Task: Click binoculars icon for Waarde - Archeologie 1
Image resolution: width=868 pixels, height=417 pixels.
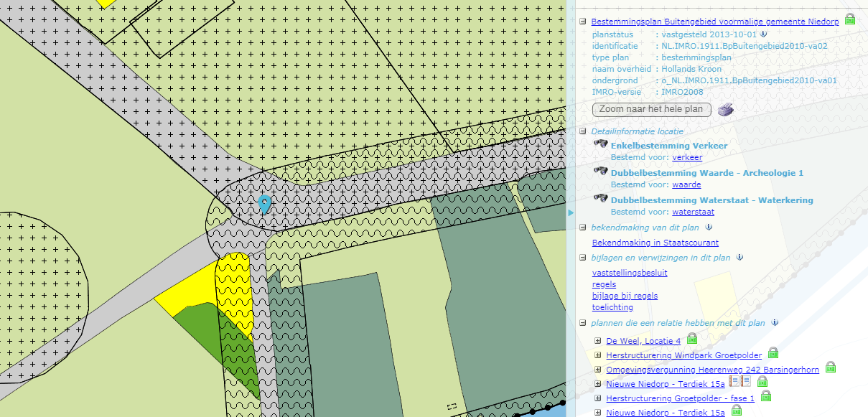Action: 601,172
